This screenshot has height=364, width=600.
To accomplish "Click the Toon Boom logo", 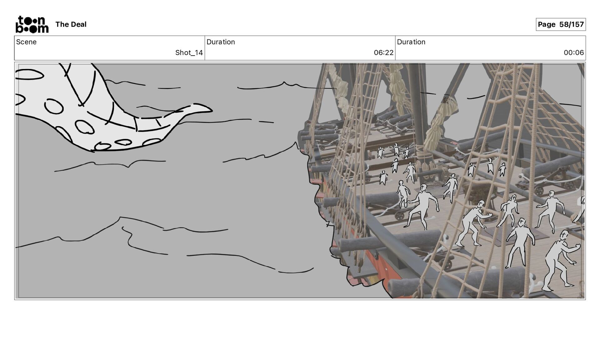I will (32, 24).
